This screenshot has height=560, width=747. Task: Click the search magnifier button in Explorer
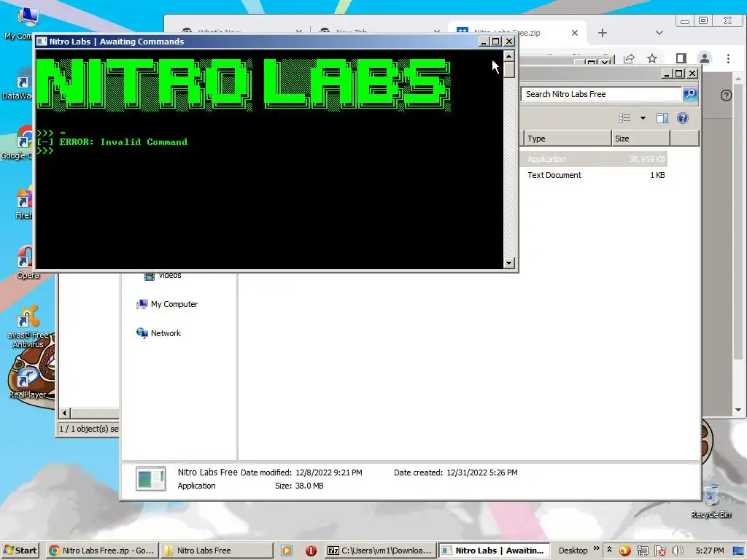[690, 94]
